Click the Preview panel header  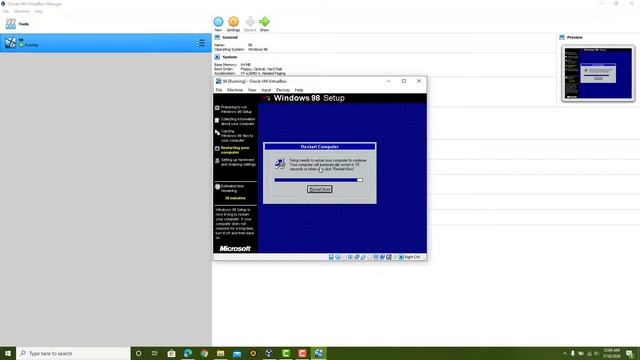tap(574, 37)
